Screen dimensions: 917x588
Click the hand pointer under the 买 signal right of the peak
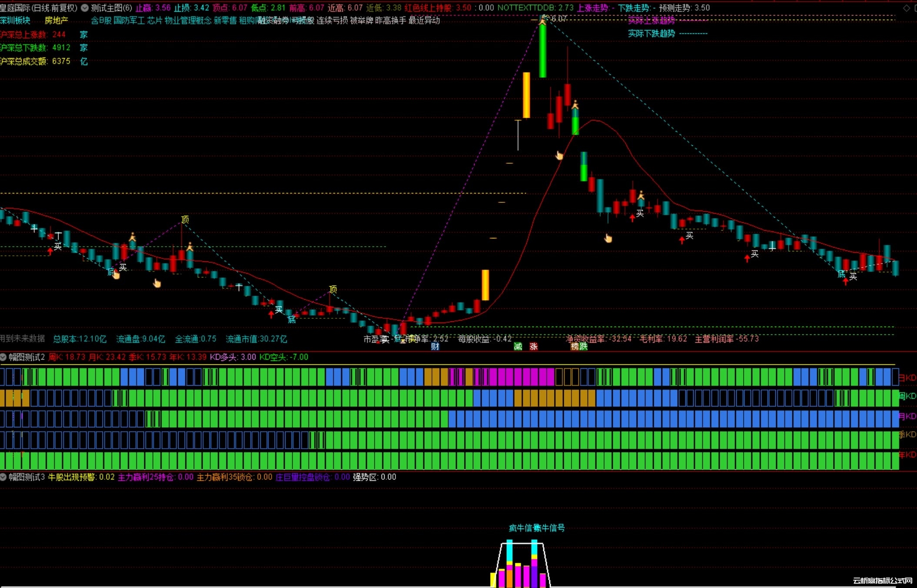(608, 238)
